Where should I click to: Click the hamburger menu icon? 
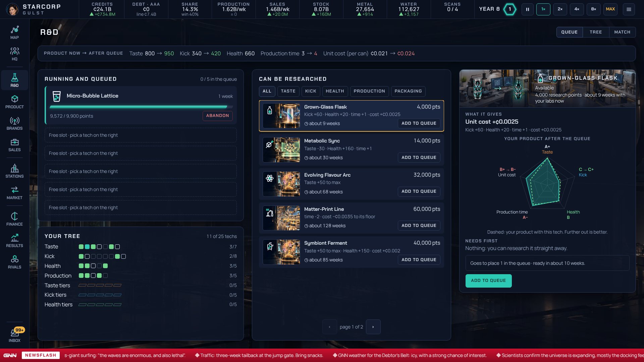tap(629, 9)
